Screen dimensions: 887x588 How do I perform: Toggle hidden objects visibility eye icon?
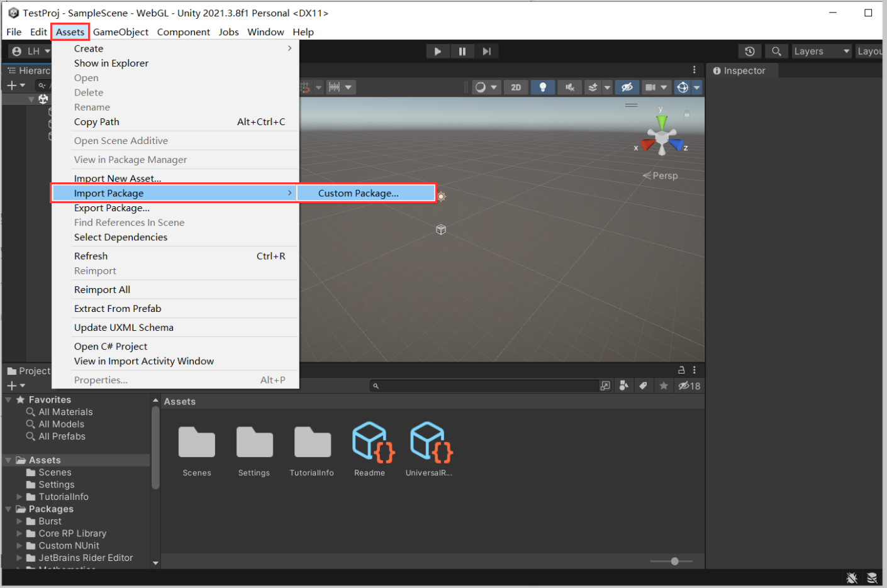(627, 87)
